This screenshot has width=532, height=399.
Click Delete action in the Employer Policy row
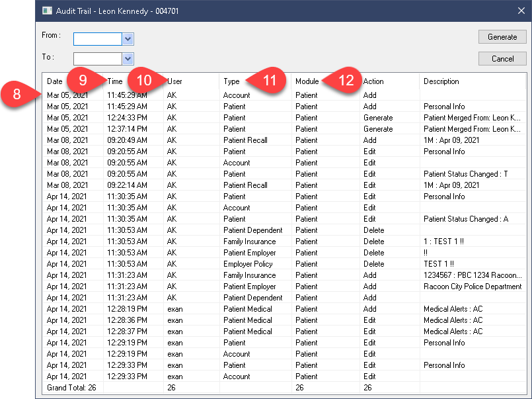click(373, 264)
